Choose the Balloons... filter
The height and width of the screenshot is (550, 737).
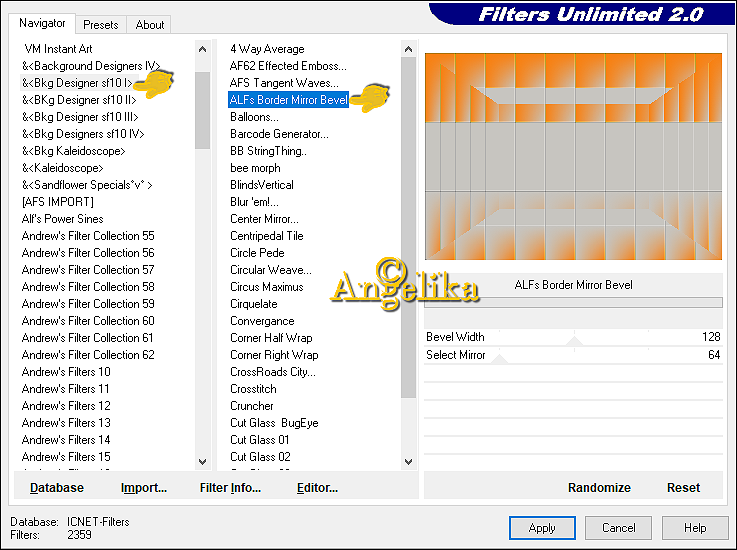click(x=254, y=117)
